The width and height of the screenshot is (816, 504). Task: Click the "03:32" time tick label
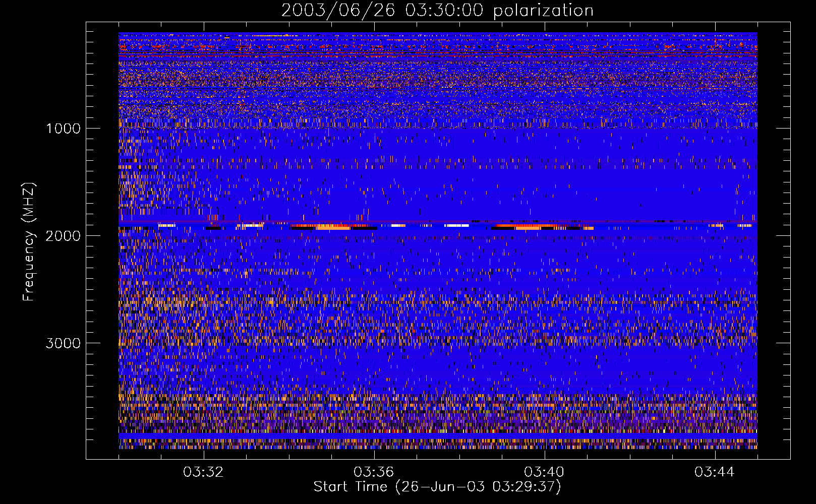[203, 472]
